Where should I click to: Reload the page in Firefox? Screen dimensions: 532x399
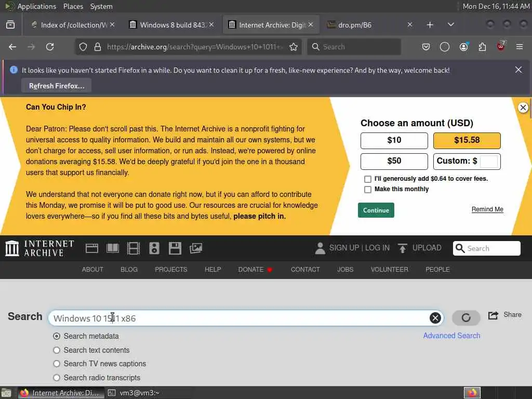pyautogui.click(x=50, y=47)
